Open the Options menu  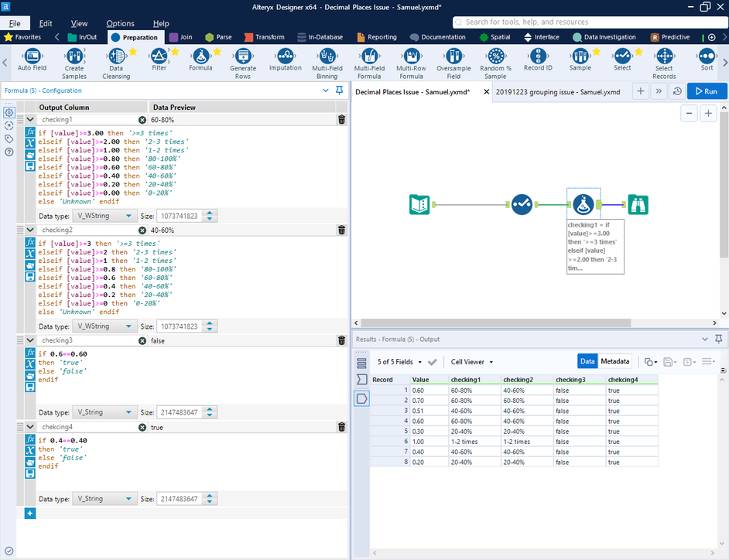pyautogui.click(x=120, y=23)
